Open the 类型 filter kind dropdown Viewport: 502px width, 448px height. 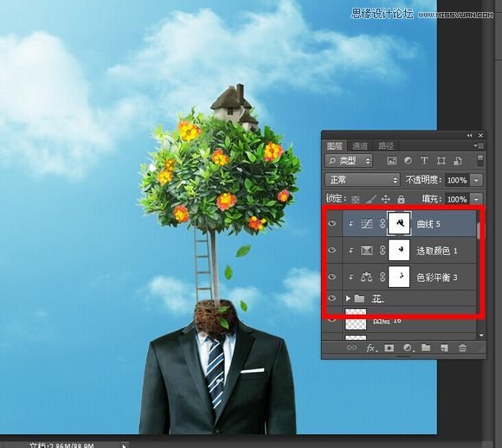349,160
